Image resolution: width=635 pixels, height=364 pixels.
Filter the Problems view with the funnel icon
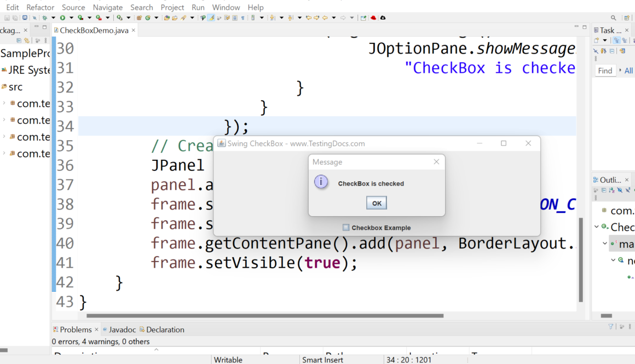coord(611,327)
